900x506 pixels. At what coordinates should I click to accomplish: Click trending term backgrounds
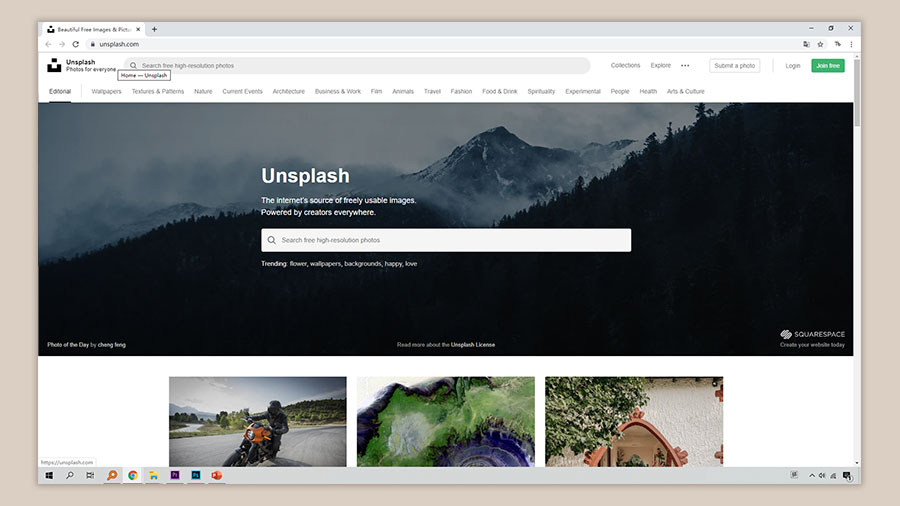(x=363, y=264)
